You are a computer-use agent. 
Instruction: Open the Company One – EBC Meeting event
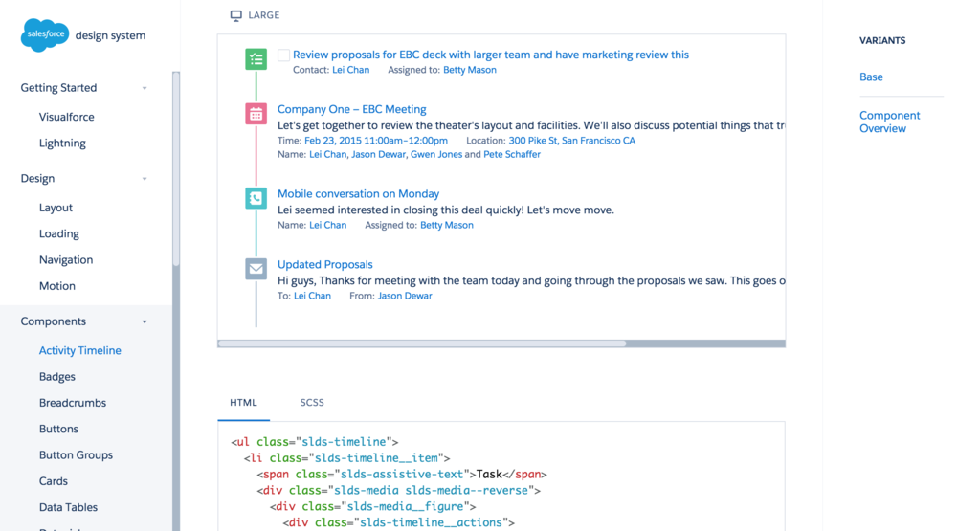352,109
